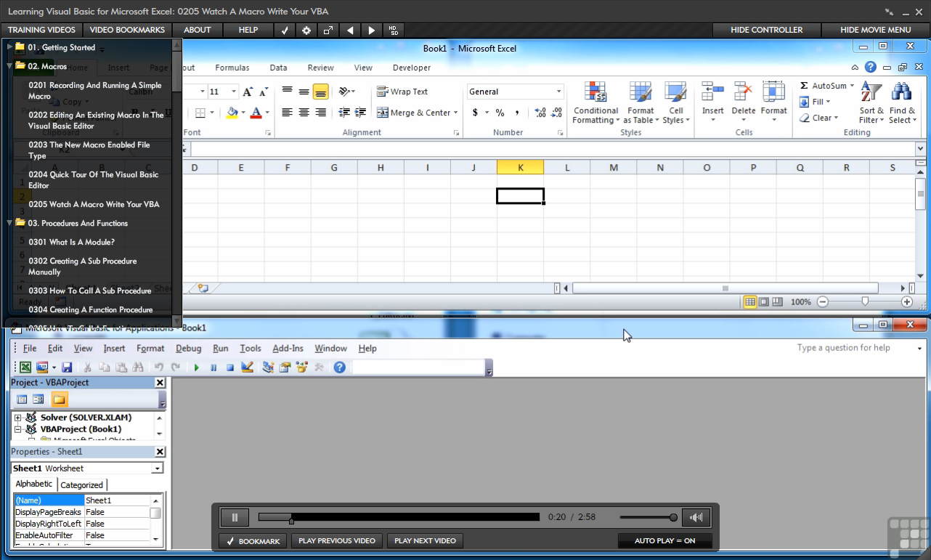Open the AutoSum dropdown arrow

[852, 86]
